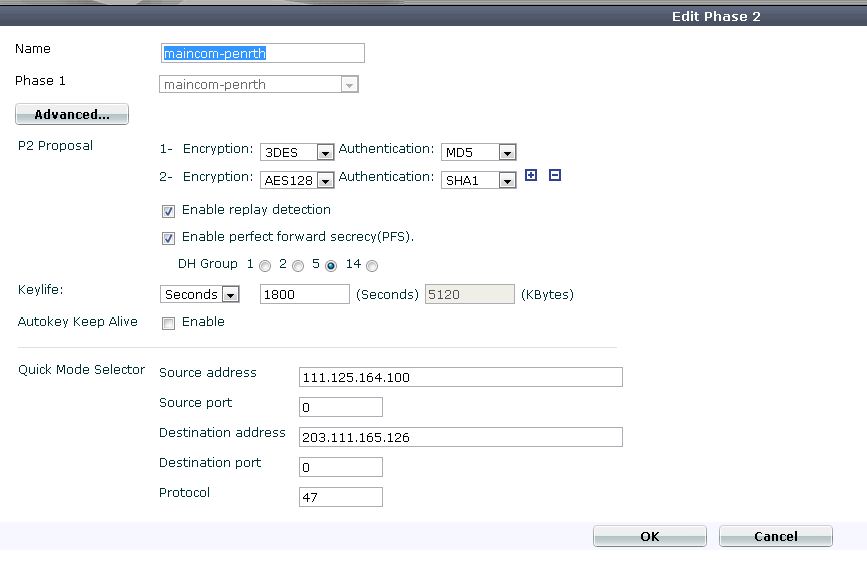
Task: Remove P2 proposal with minus icon
Action: (555, 175)
